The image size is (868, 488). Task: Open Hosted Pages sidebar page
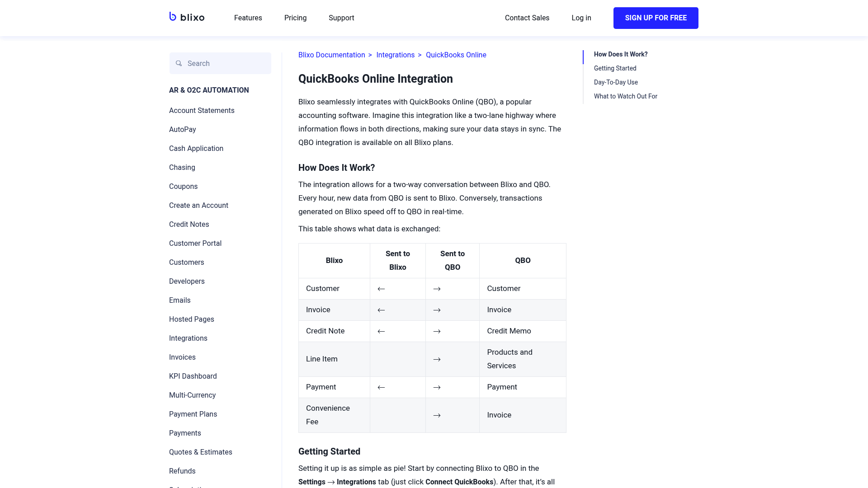pos(192,319)
